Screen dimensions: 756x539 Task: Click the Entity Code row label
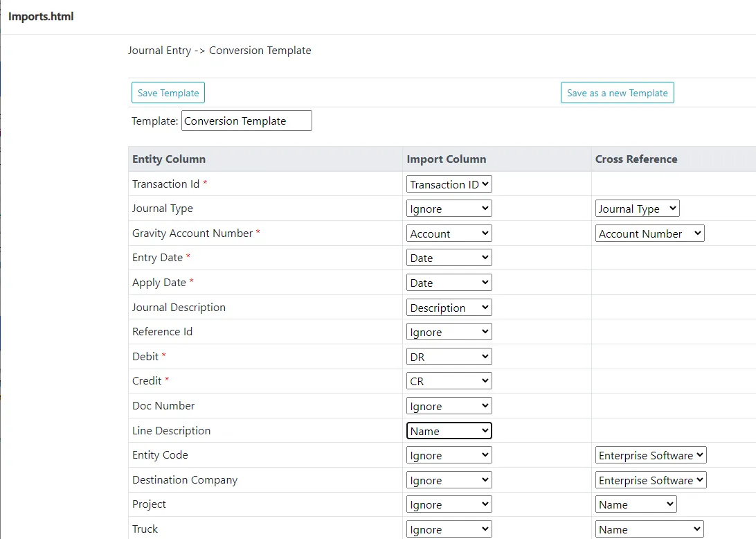(x=160, y=455)
